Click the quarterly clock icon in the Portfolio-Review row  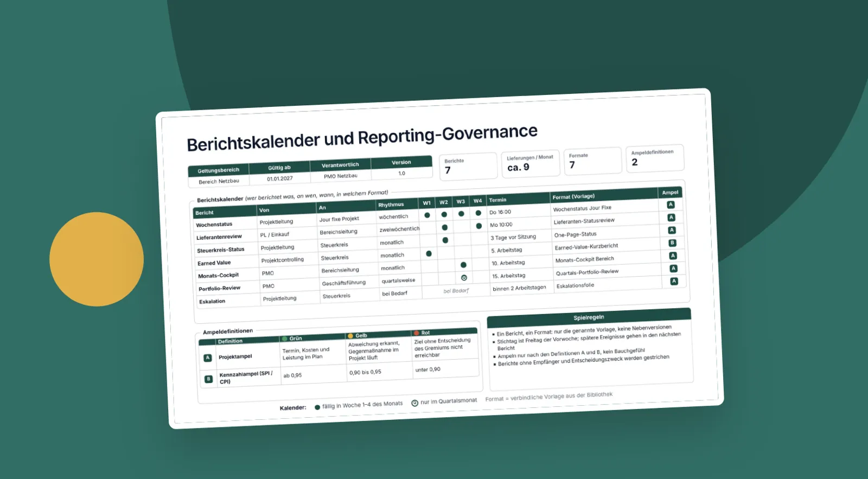pos(464,278)
